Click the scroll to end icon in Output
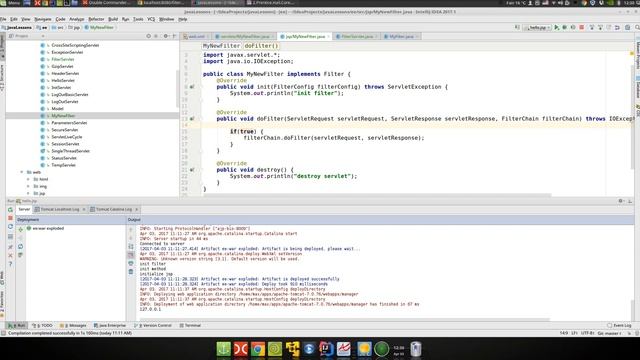Screen dimensions: 640x360 click(x=131, y=255)
